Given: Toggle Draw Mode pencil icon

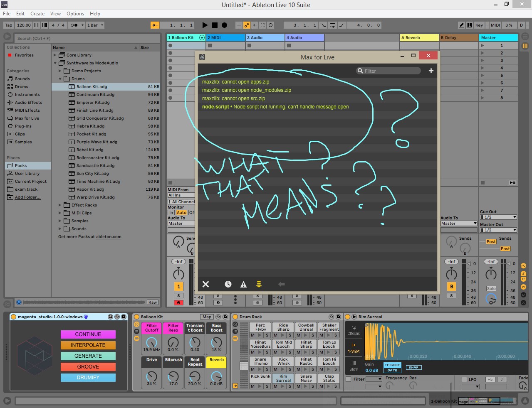Looking at the screenshot, I should [x=462, y=25].
